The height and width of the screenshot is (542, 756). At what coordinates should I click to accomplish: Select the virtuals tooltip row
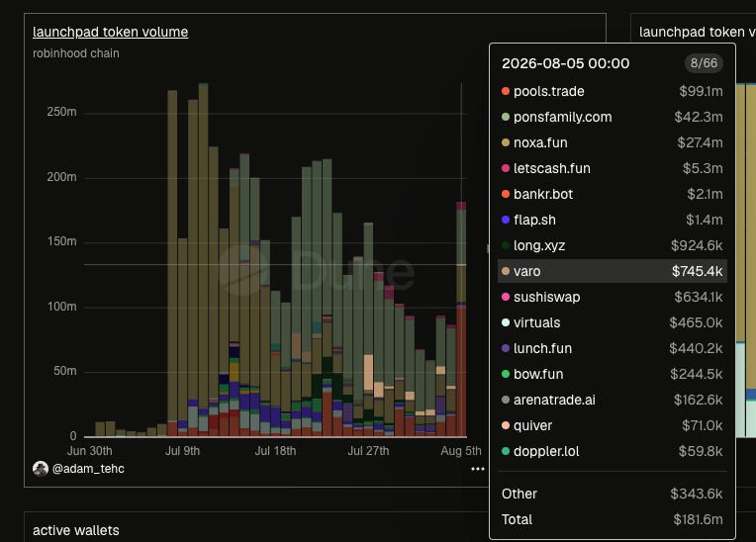(613, 322)
